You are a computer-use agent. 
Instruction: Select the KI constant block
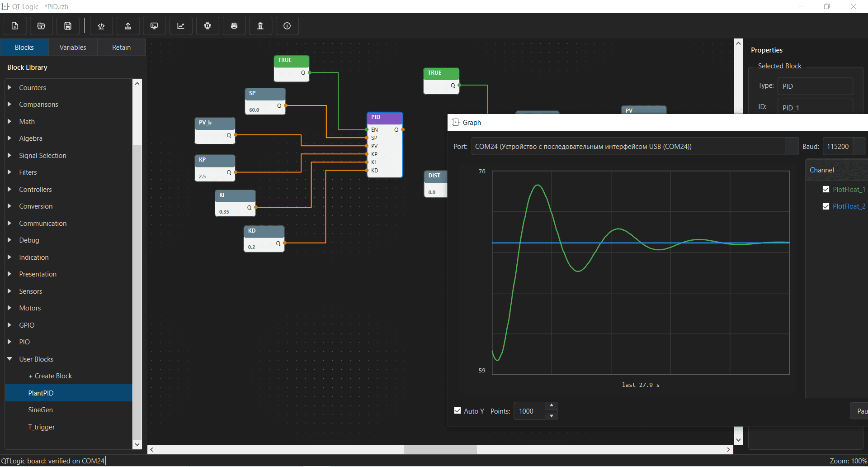tap(235, 203)
